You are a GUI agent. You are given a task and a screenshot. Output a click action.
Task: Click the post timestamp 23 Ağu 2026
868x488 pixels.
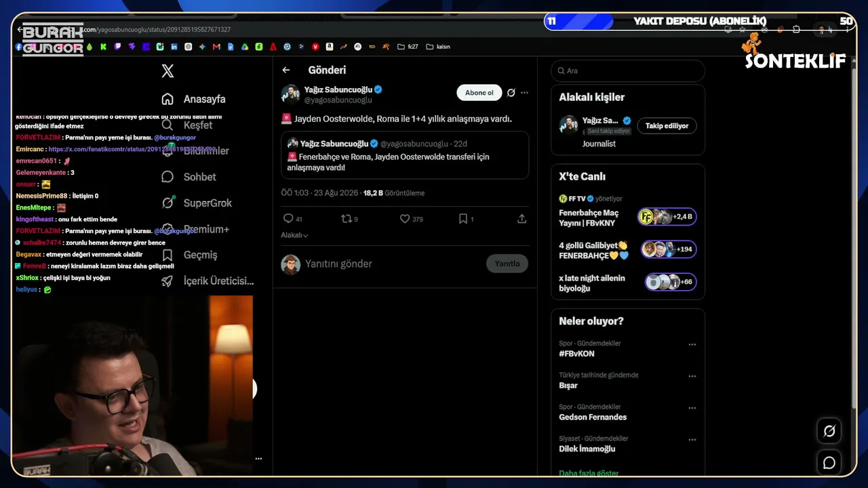point(319,193)
